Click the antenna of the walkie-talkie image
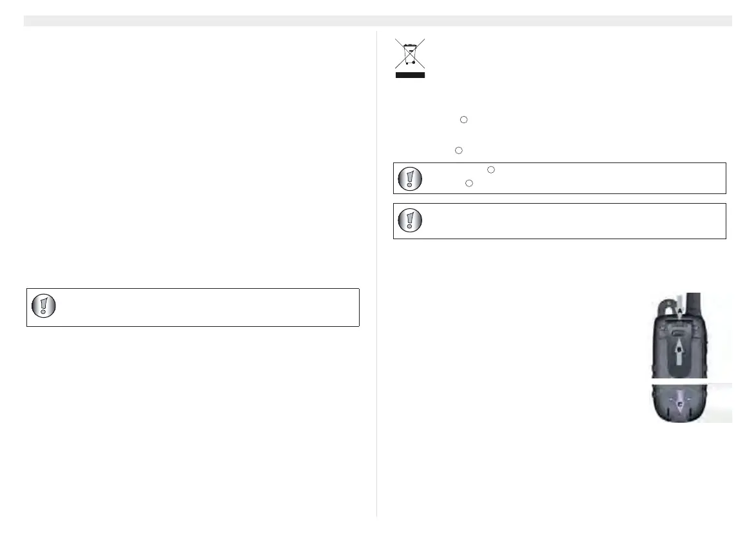 point(695,302)
